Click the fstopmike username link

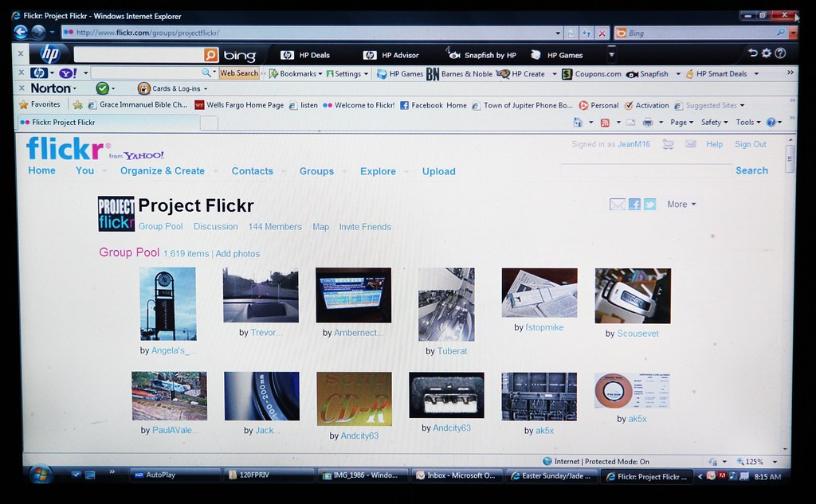544,327
